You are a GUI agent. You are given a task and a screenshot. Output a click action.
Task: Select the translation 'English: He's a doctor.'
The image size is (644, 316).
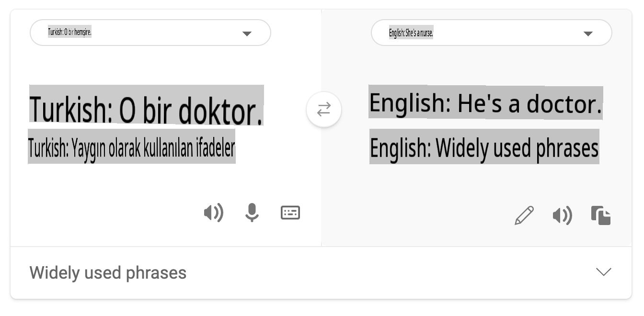pos(485,102)
